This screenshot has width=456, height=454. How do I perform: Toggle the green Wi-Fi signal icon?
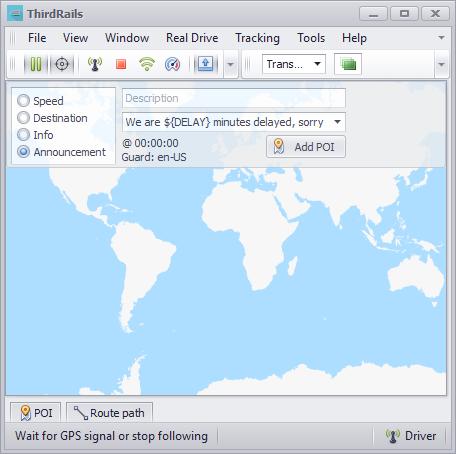tap(147, 64)
